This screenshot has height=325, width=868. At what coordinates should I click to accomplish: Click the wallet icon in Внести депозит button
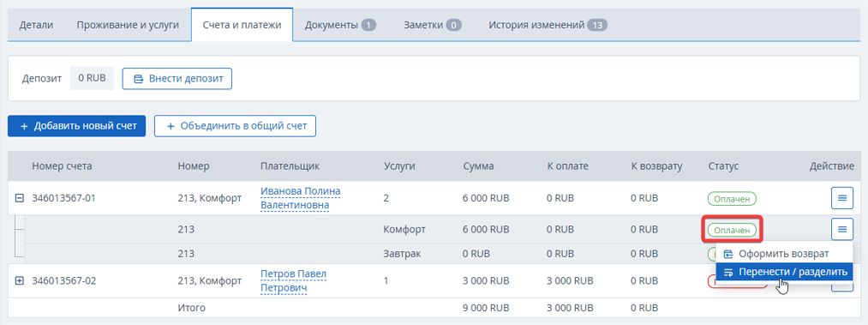click(139, 79)
